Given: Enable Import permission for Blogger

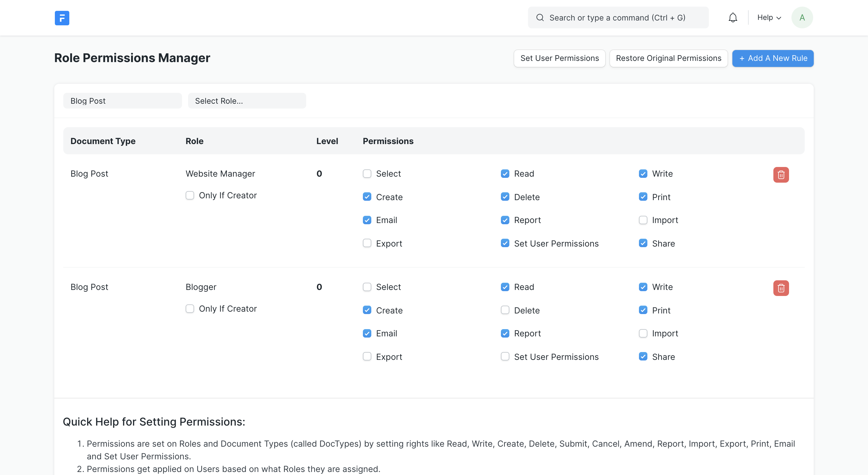Looking at the screenshot, I should (643, 333).
